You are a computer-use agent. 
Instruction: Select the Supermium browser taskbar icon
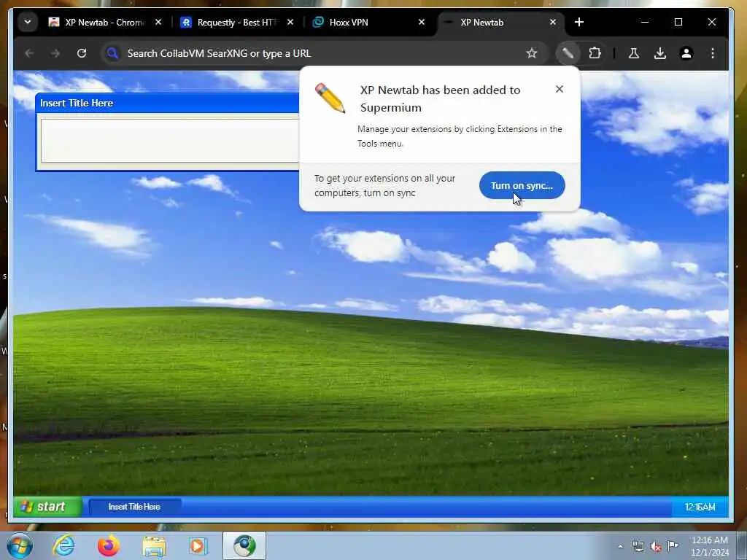click(x=244, y=545)
